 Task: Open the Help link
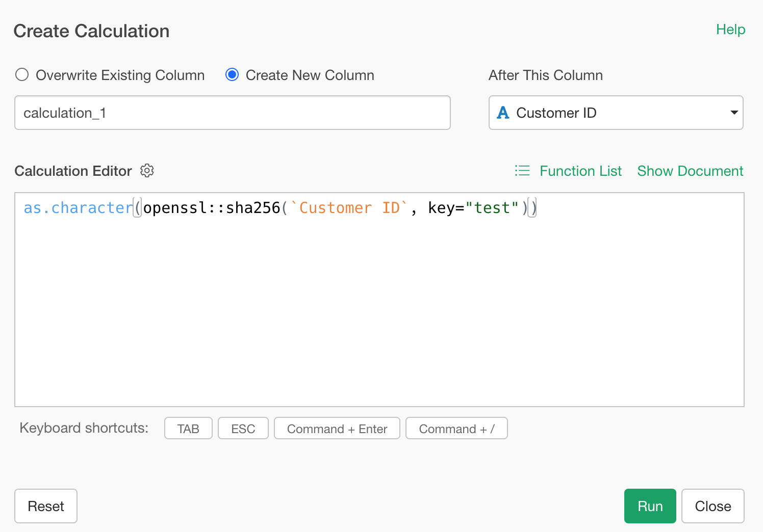[730, 30]
